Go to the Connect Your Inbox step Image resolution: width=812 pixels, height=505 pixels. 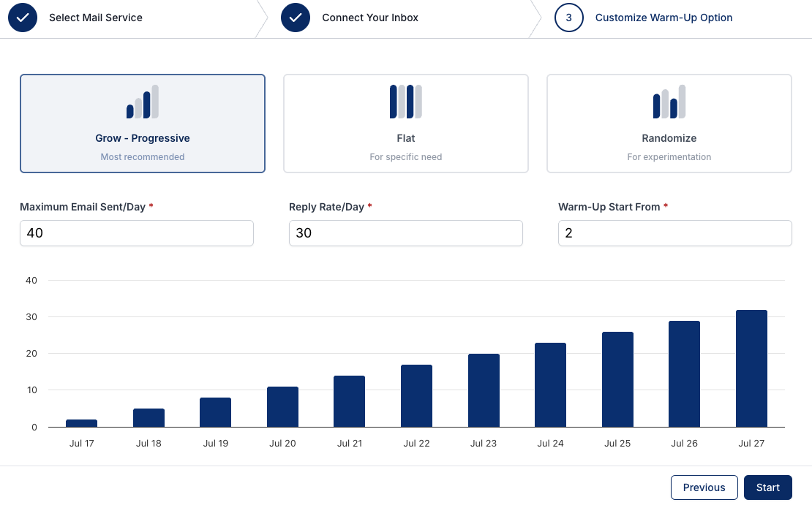369,18
